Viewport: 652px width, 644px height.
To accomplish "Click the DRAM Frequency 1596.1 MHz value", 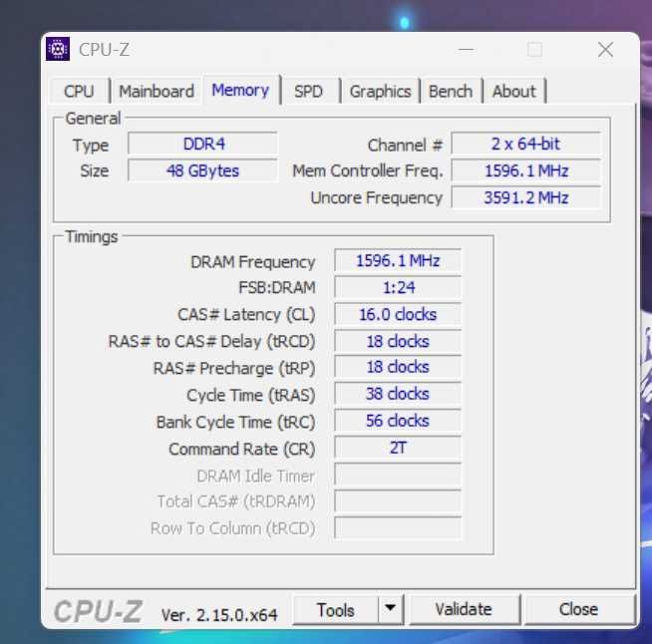I will pos(398,260).
